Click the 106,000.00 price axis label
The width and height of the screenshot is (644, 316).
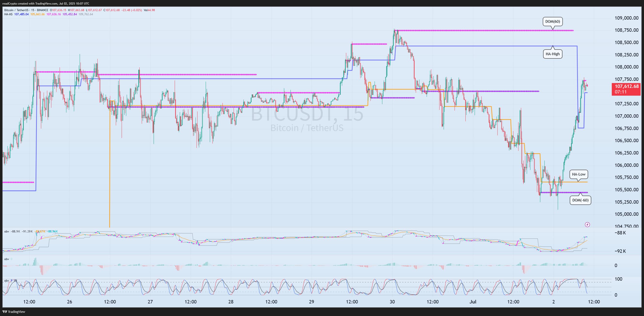tap(627, 165)
